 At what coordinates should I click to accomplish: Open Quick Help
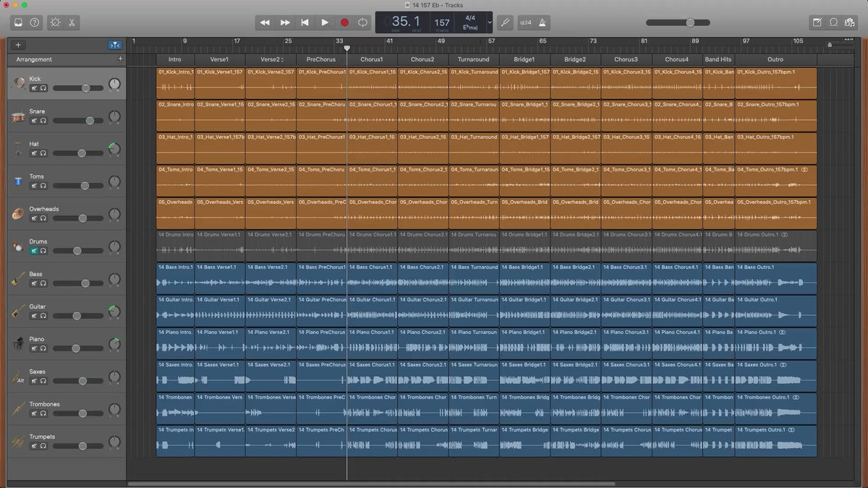coord(35,22)
